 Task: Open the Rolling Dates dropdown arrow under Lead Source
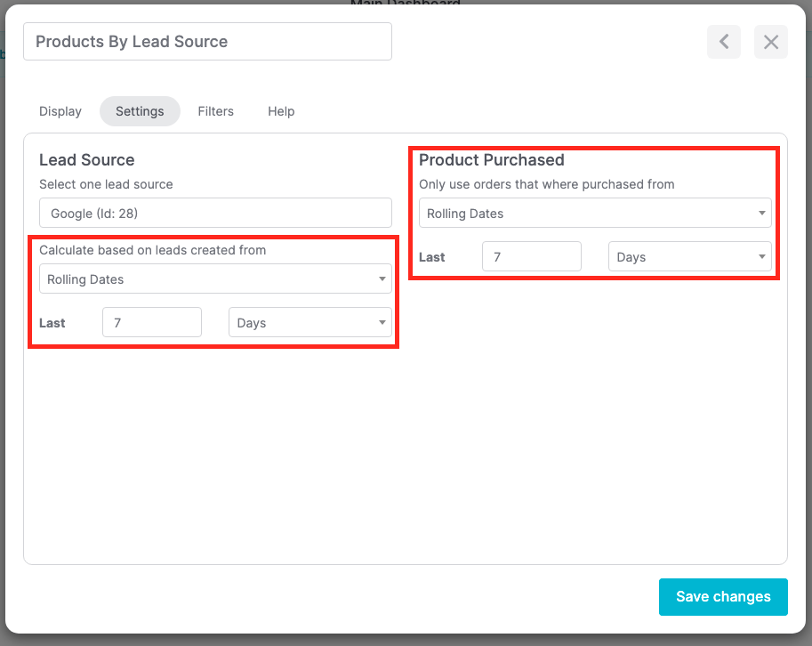[382, 279]
